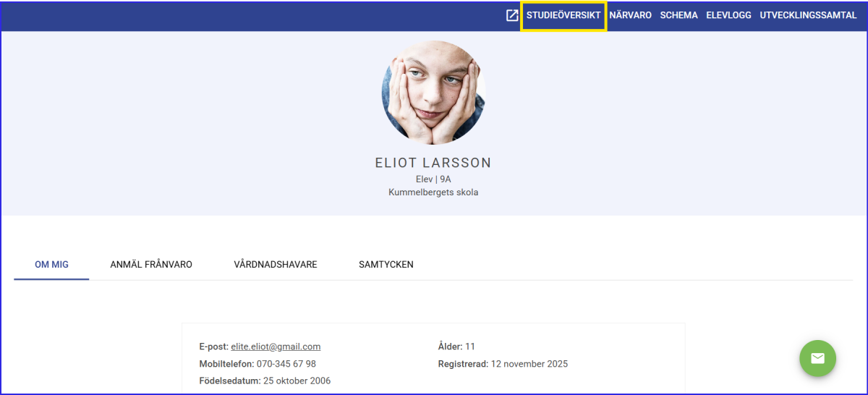Click the Registrerad 12 november 2025 field
The width and height of the screenshot is (868, 395).
tap(529, 364)
